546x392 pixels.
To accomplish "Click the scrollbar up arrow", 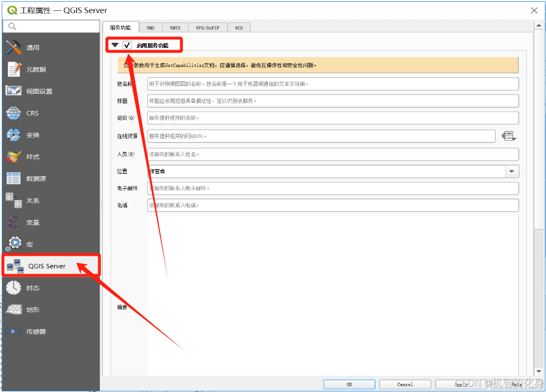I will [538, 26].
